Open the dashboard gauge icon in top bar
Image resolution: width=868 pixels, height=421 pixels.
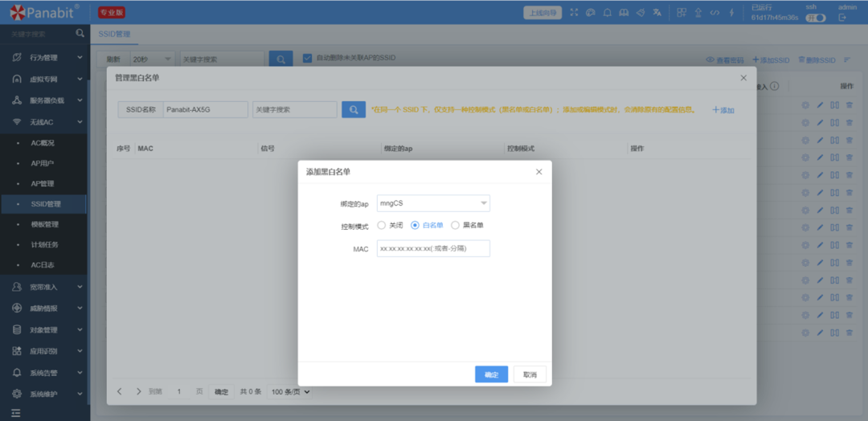(590, 13)
